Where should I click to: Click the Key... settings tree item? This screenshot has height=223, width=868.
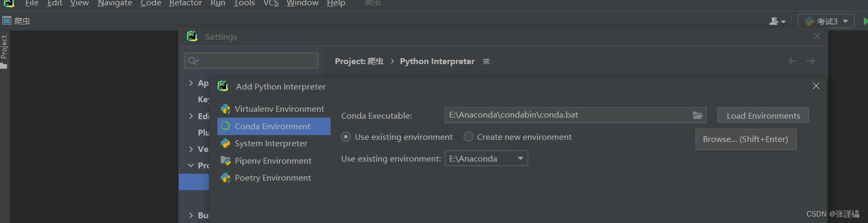point(204,100)
